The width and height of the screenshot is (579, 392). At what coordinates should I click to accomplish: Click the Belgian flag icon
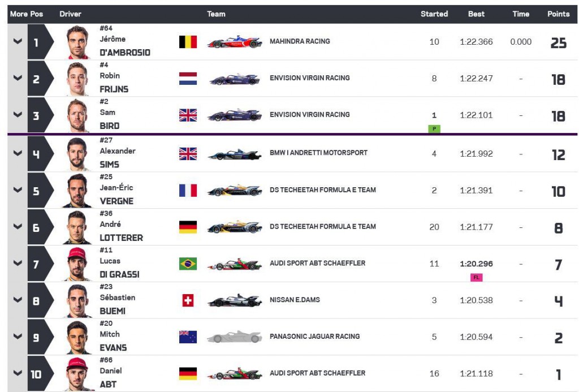coord(188,42)
